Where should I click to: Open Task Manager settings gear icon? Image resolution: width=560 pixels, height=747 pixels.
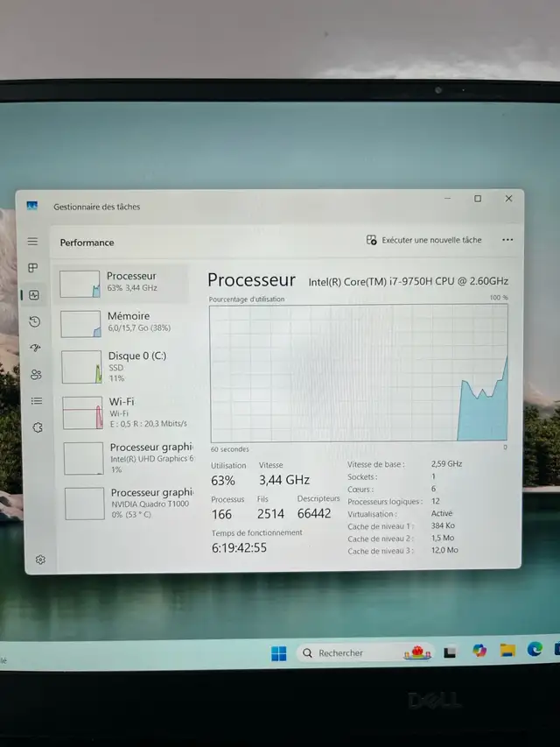click(40, 560)
